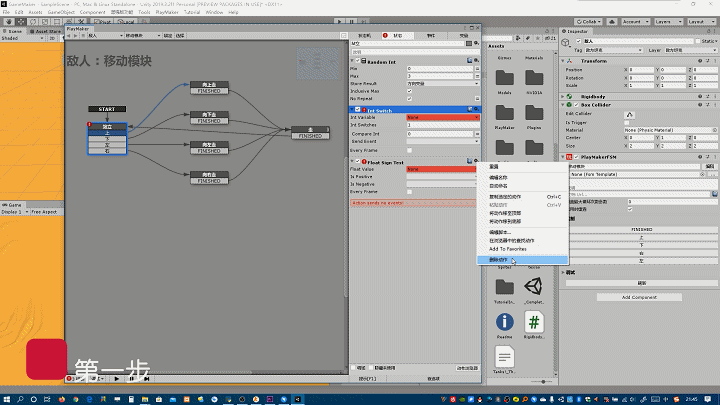Open the C# script asset icon
The width and height of the screenshot is (720, 405).
coord(535,321)
